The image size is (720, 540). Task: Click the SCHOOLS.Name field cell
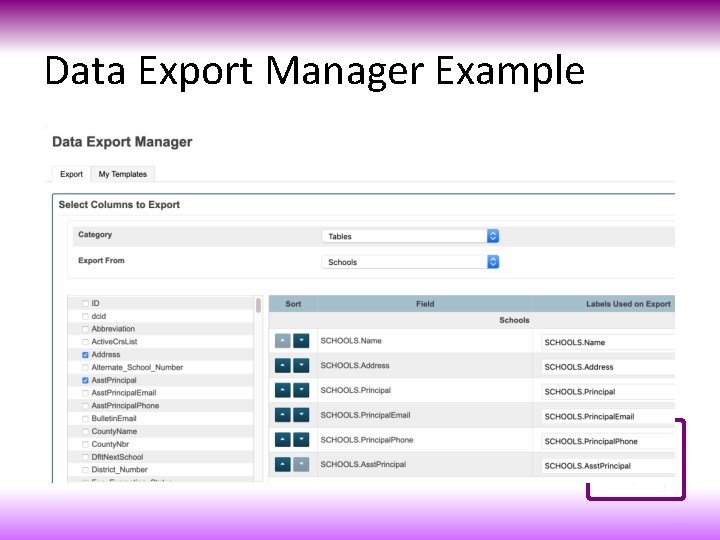(425, 341)
